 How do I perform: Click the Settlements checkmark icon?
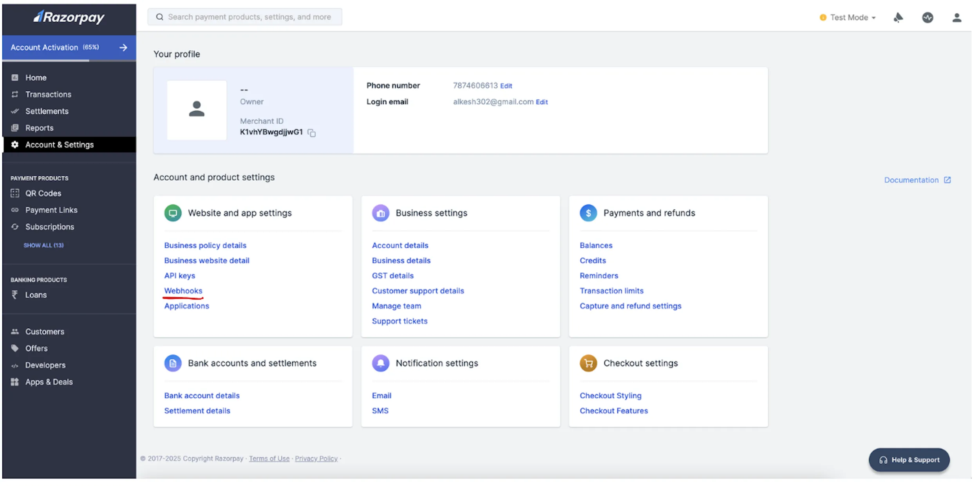pos(15,111)
